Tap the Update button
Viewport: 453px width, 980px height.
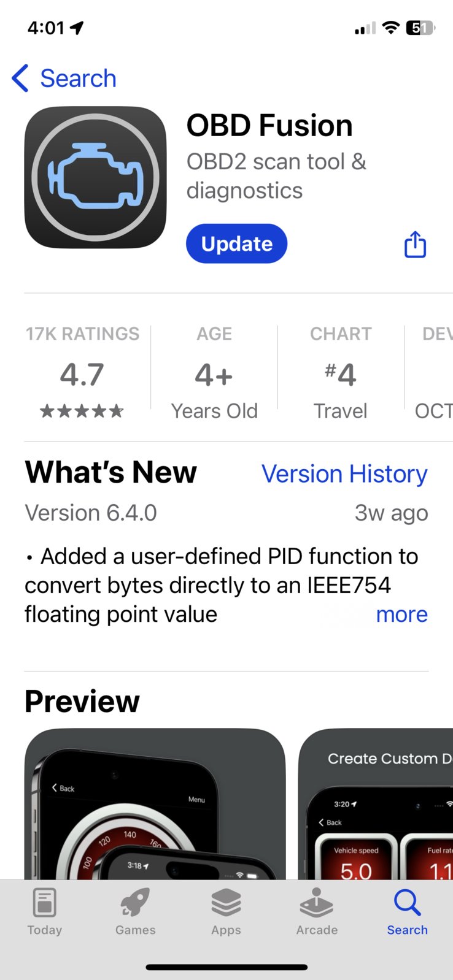[236, 243]
